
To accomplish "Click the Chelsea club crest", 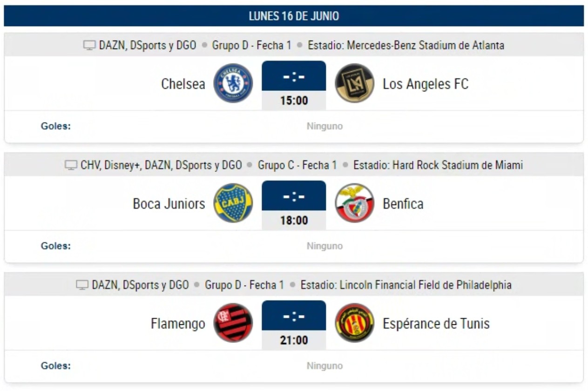I will tap(233, 83).
